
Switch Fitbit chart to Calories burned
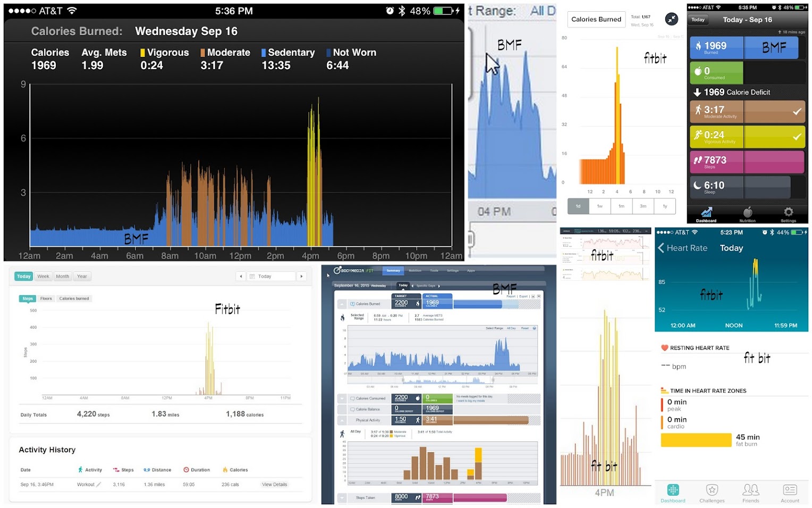click(74, 298)
